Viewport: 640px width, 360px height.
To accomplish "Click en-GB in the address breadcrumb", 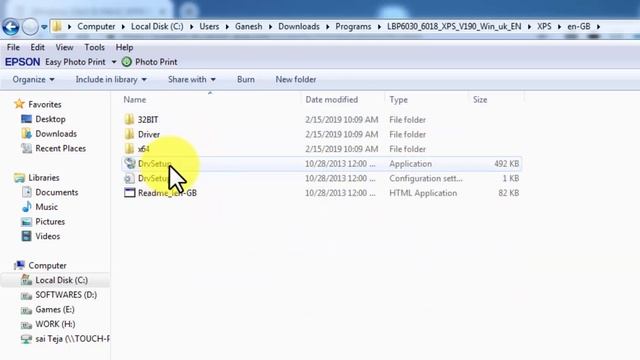I will coord(579,27).
